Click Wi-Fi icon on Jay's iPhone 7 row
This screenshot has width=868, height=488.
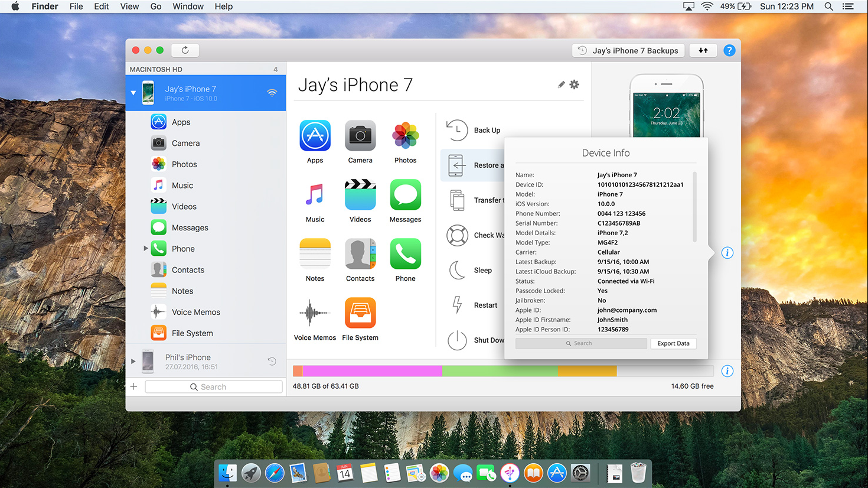(272, 93)
